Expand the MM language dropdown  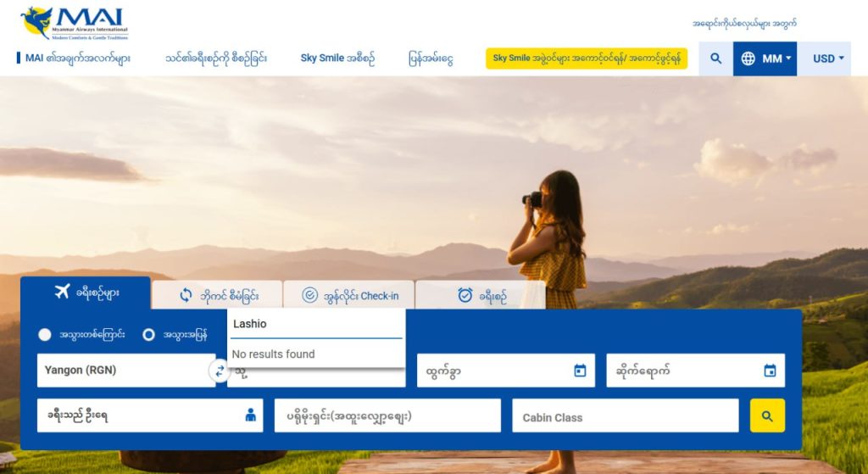point(777,59)
